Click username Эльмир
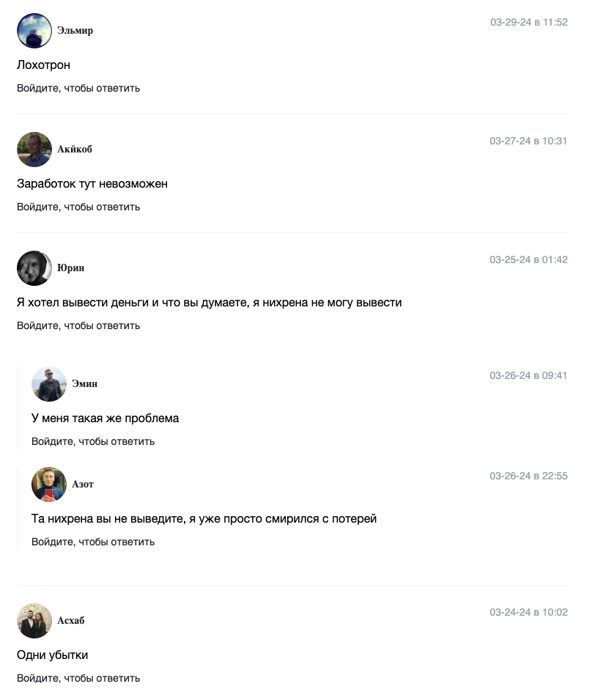592x700 pixels. point(75,30)
